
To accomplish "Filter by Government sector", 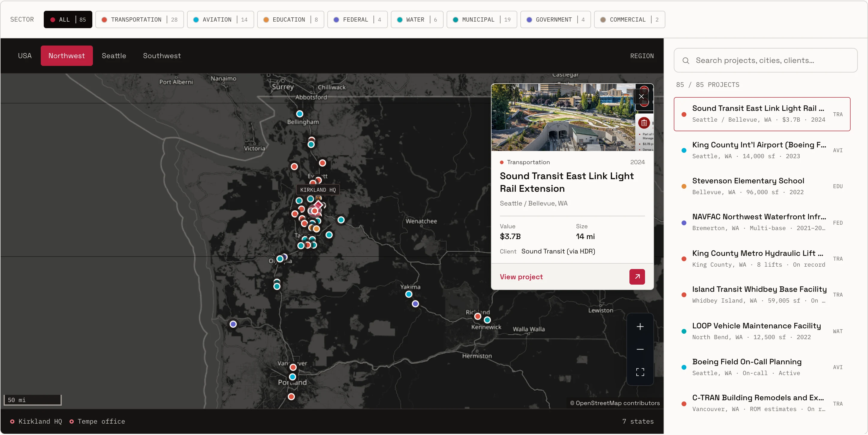I will coord(555,19).
